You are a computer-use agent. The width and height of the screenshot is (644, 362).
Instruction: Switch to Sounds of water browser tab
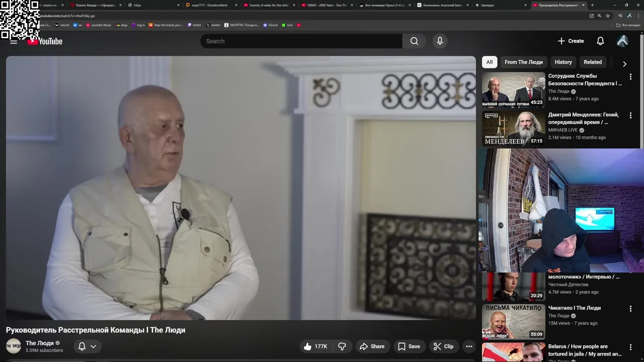coord(269,5)
